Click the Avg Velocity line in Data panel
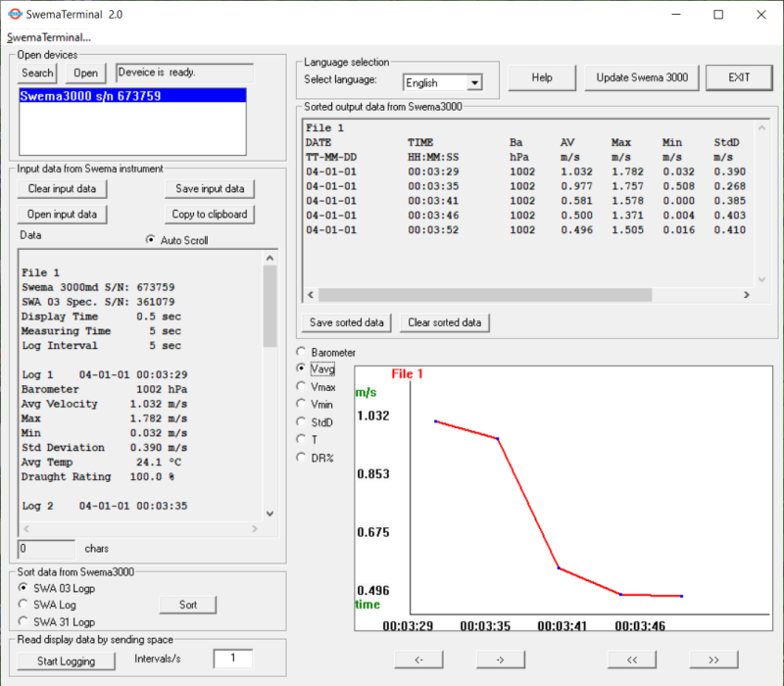The height and width of the screenshot is (686, 784). pyautogui.click(x=104, y=404)
